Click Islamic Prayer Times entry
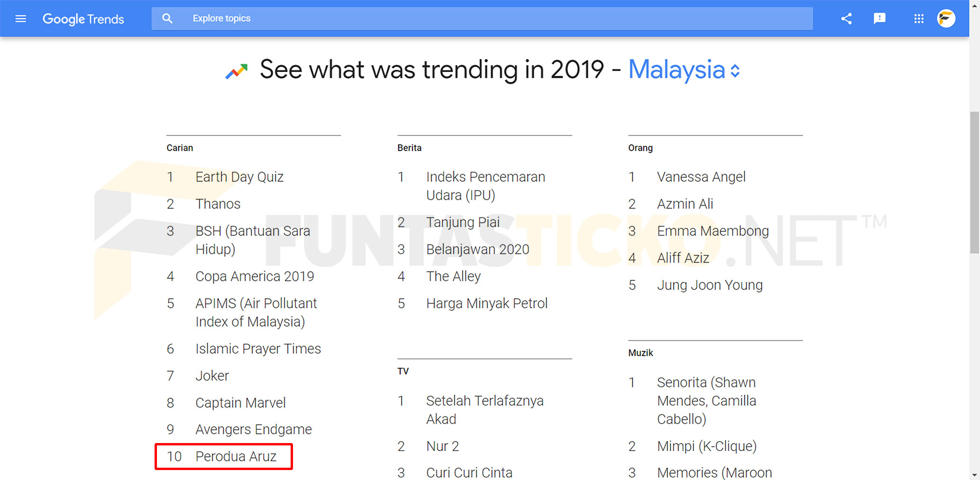The image size is (980, 480). click(x=258, y=349)
